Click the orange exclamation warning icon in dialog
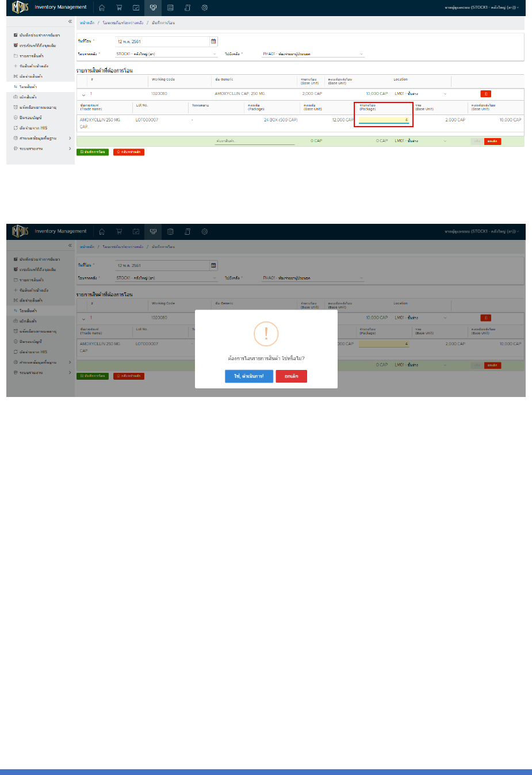The height and width of the screenshot is (775, 532). point(266,334)
